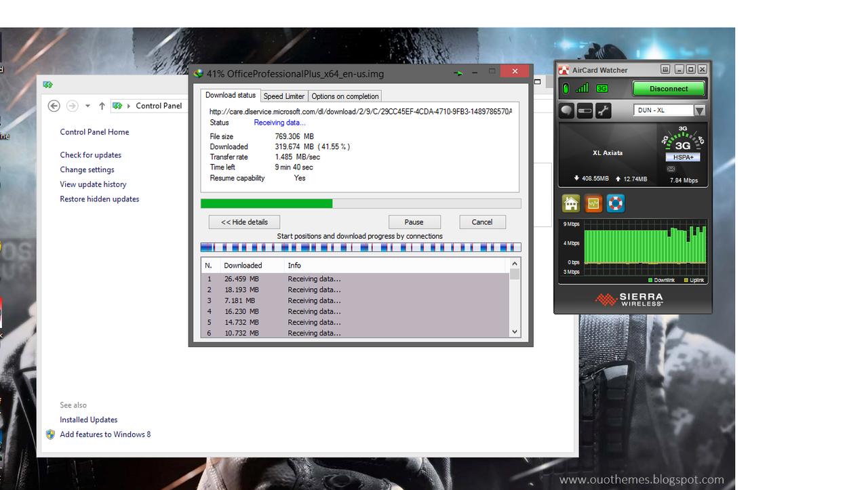
Task: Click the green modem status LED icon
Action: tap(566, 89)
